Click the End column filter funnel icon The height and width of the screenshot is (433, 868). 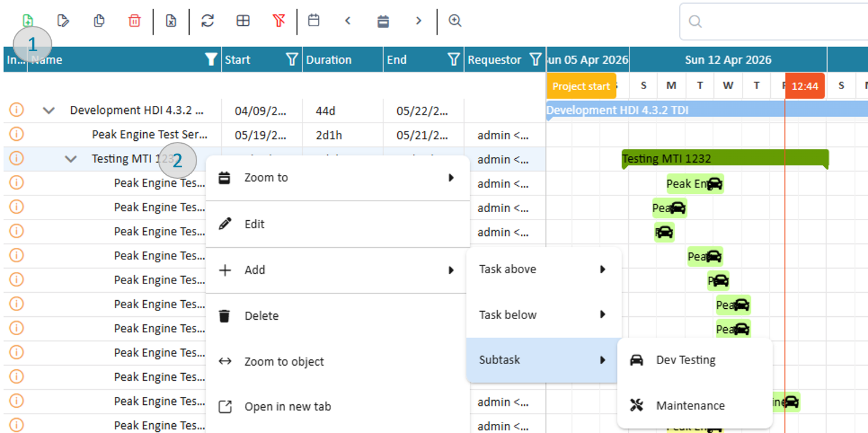pyautogui.click(x=454, y=59)
